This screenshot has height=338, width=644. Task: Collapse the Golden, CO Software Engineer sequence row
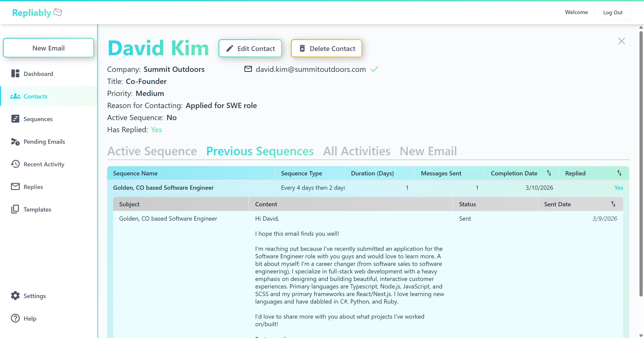tap(163, 187)
